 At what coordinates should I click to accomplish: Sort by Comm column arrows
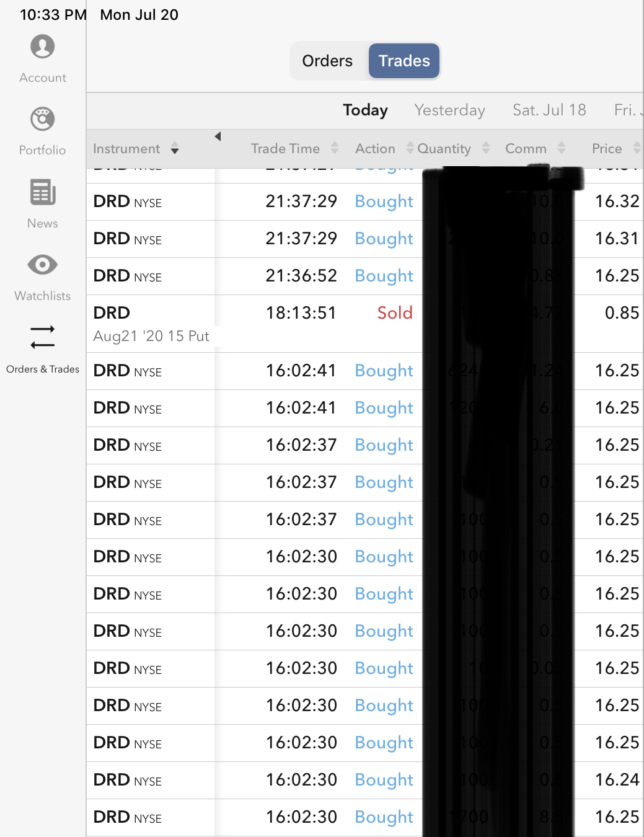tap(562, 148)
